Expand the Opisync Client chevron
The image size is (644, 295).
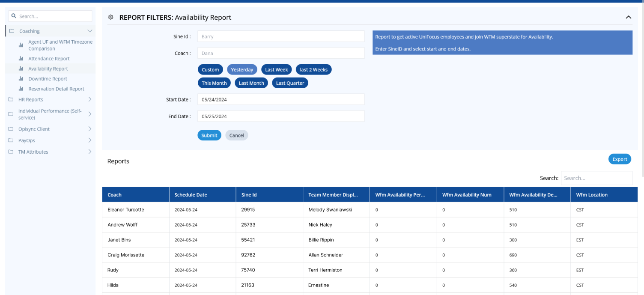click(89, 129)
